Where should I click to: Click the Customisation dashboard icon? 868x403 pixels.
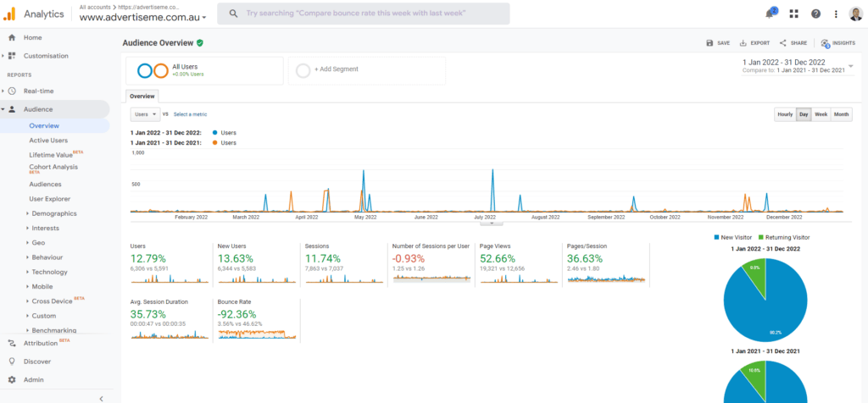click(x=12, y=56)
